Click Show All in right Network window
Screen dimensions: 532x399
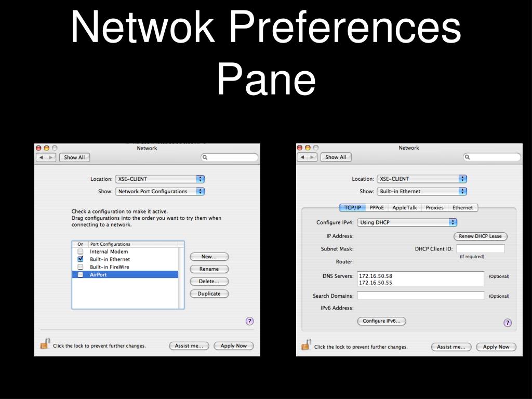tap(336, 157)
